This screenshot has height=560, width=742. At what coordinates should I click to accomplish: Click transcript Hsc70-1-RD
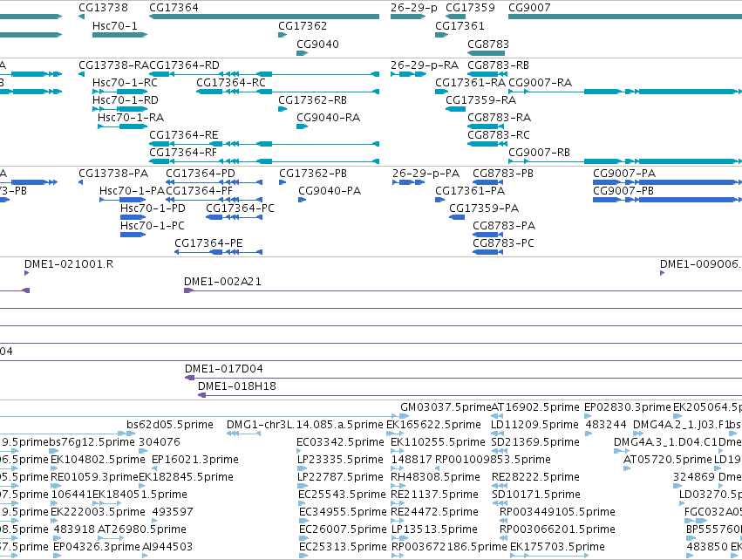(119, 109)
